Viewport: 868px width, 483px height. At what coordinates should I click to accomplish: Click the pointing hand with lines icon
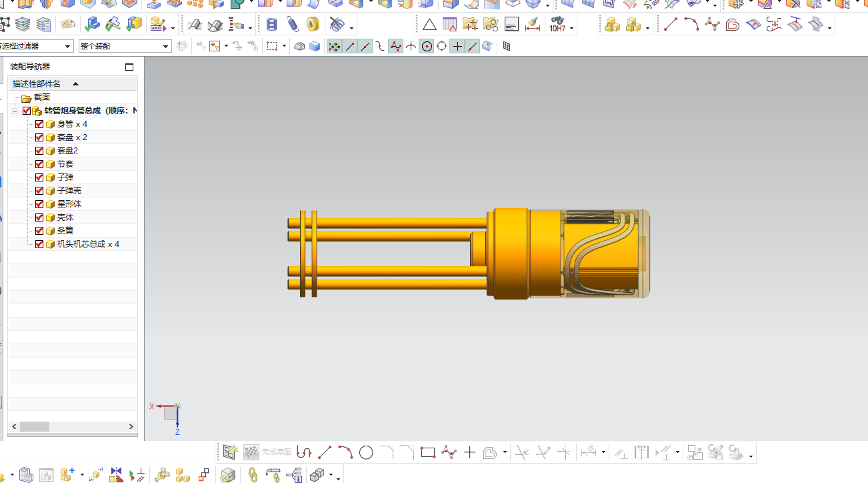tap(237, 25)
